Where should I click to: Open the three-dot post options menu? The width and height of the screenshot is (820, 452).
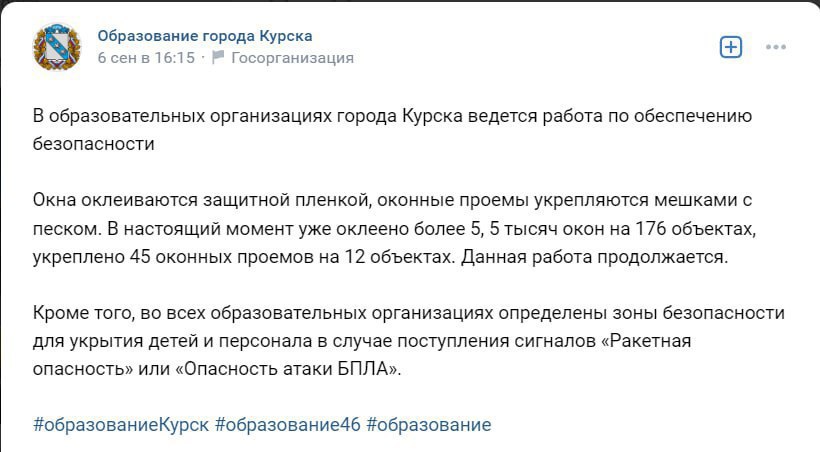pos(776,47)
